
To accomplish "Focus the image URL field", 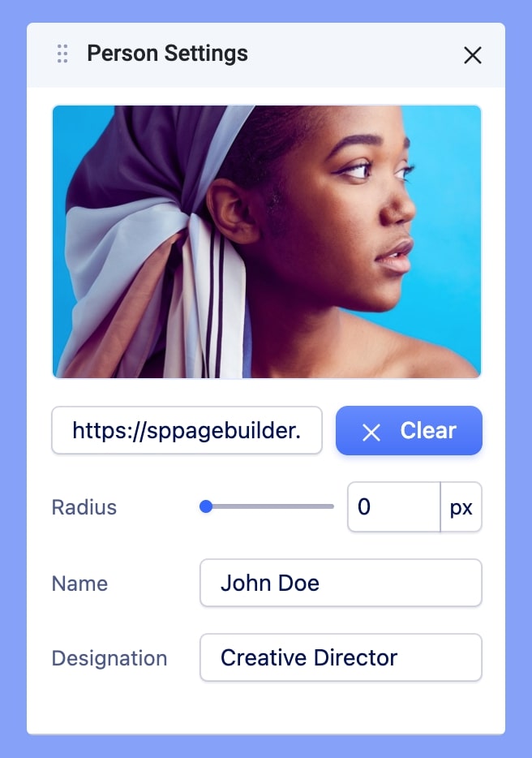I will coord(187,430).
